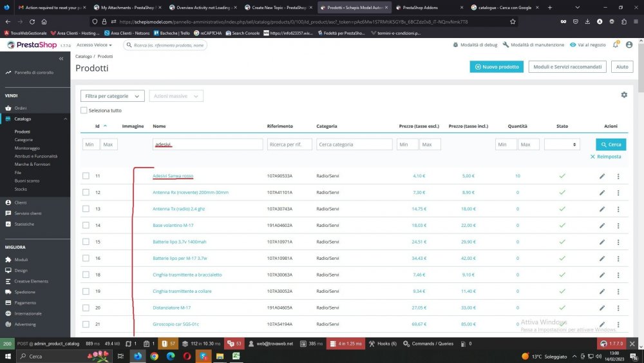
Task: Sort by Id column arrow
Action: [105, 126]
